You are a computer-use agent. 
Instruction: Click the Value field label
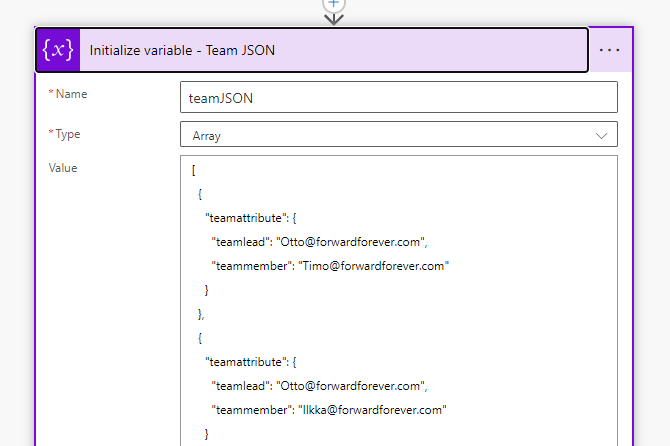coord(63,168)
